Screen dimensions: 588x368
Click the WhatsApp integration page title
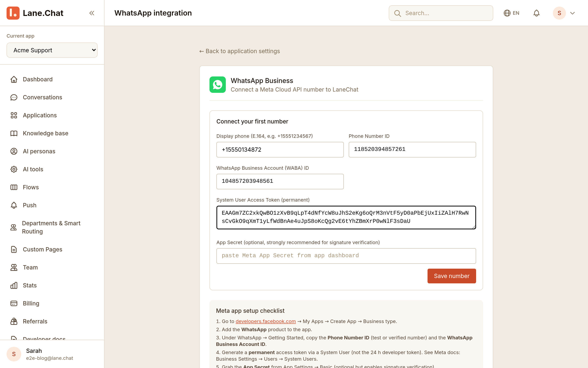coord(153,13)
